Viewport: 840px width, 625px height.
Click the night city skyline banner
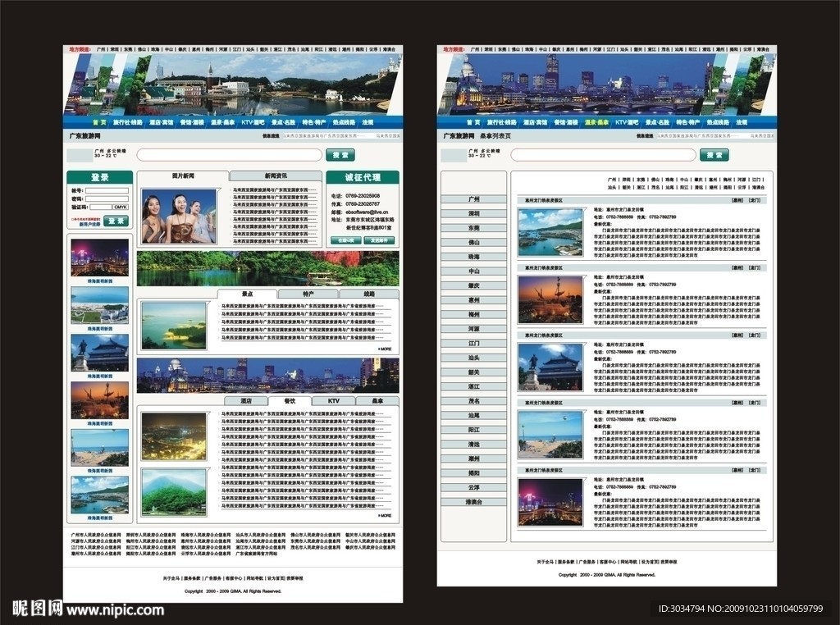click(x=268, y=376)
